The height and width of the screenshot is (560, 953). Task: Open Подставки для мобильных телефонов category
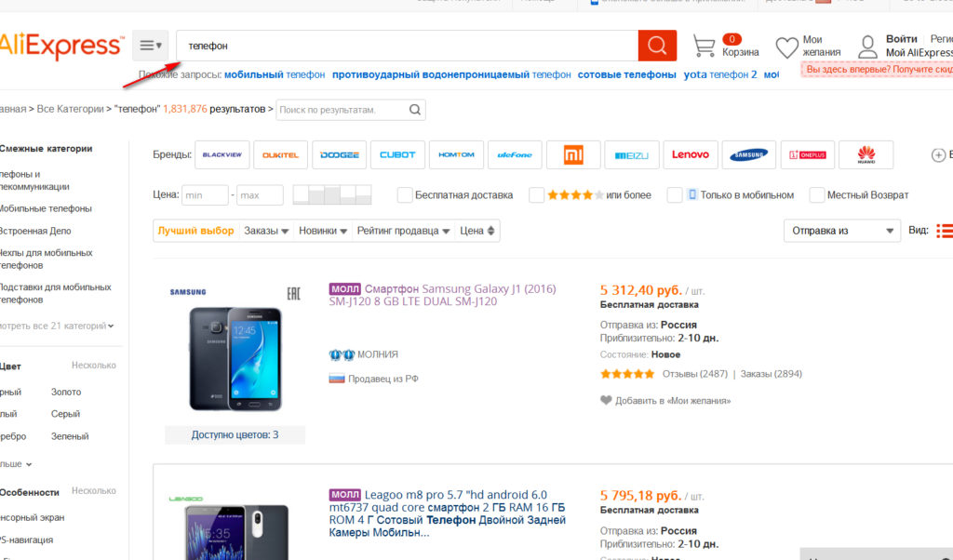(55, 293)
